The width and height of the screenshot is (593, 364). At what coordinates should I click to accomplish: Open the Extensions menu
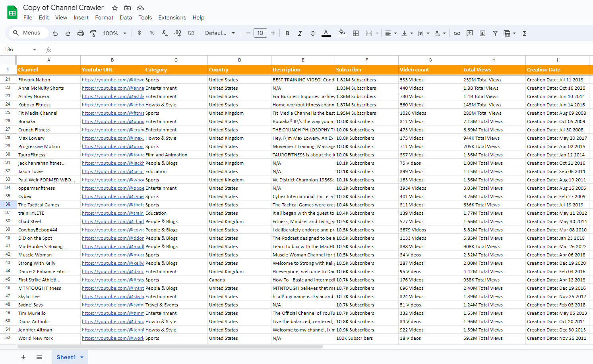pos(172,17)
